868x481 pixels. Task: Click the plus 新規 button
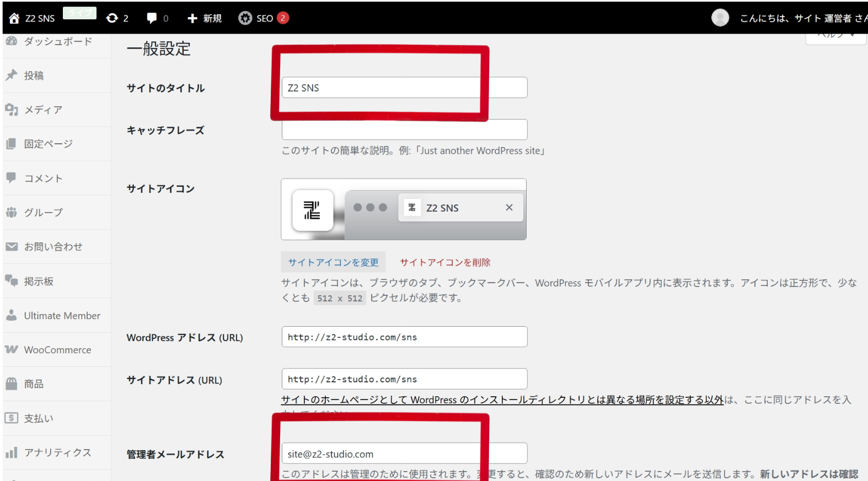205,18
